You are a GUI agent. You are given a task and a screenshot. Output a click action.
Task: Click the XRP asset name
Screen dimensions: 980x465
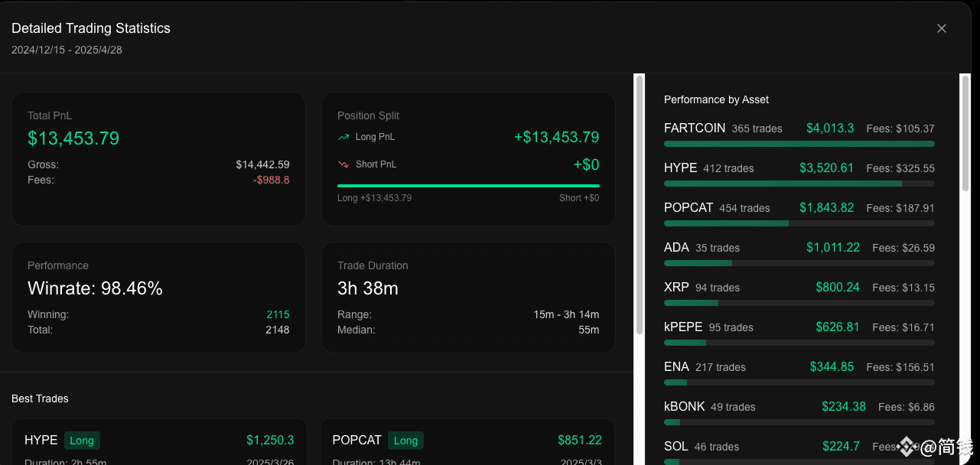coord(676,288)
